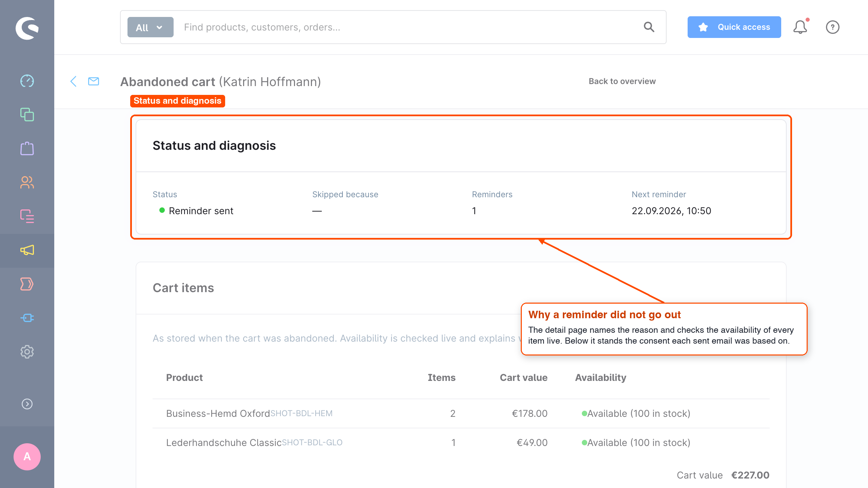The image size is (868, 488).
Task: Click the Cart items card heading
Action: tap(183, 288)
